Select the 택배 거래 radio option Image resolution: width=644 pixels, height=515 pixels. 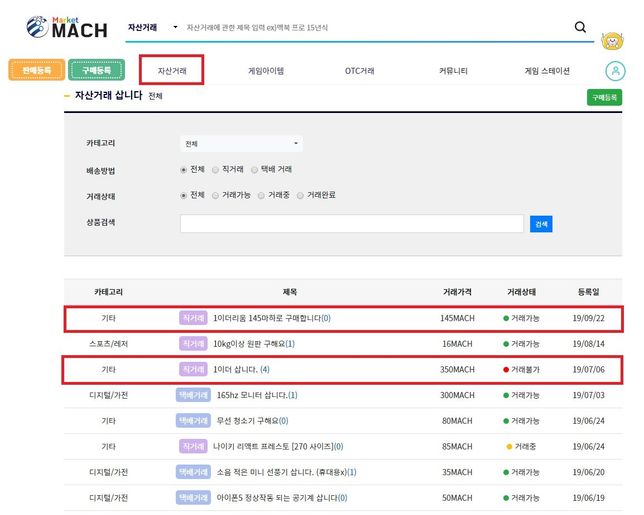(254, 170)
